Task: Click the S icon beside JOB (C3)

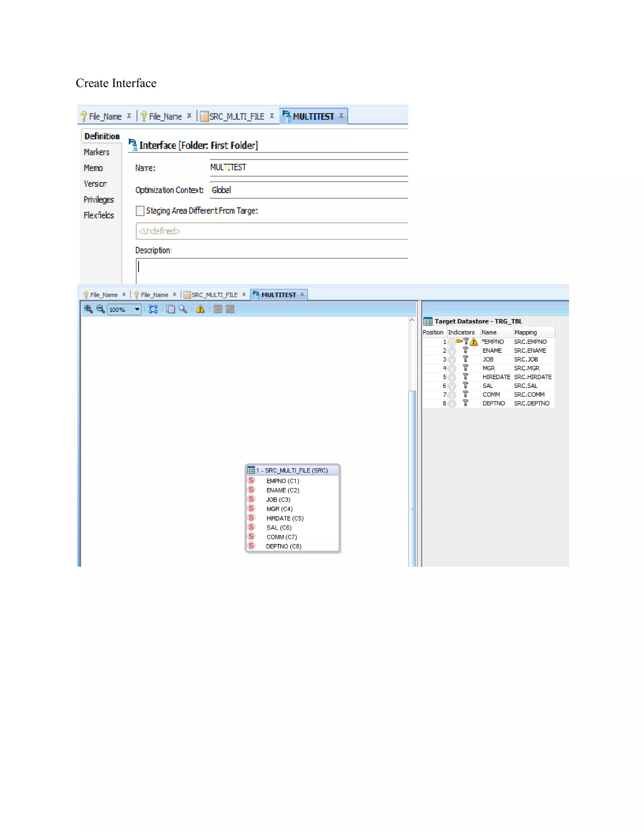Action: pos(251,499)
